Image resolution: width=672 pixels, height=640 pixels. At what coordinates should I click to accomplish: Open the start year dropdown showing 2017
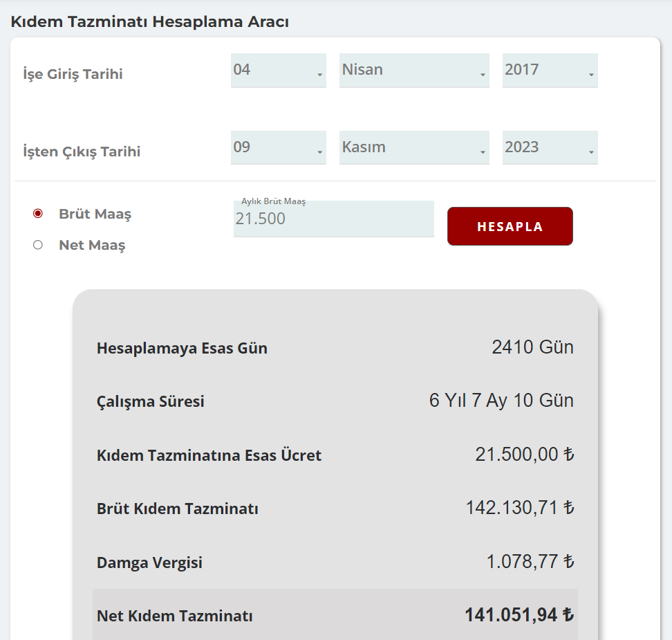(x=550, y=71)
